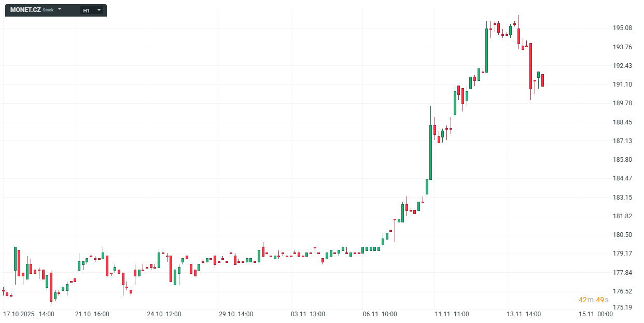This screenshot has height=323, width=644.
Task: Expand the H1 timeframe selector
Action: pyautogui.click(x=99, y=10)
